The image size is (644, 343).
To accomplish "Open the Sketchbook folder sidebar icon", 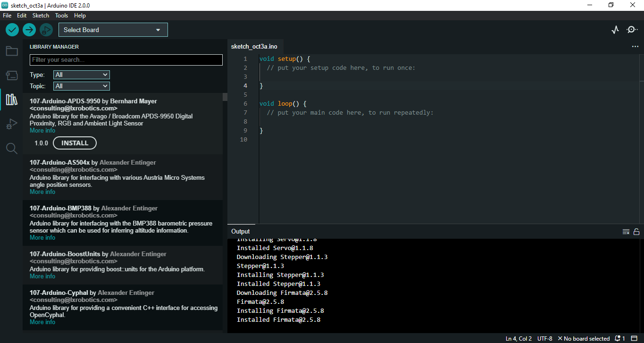I will (12, 51).
